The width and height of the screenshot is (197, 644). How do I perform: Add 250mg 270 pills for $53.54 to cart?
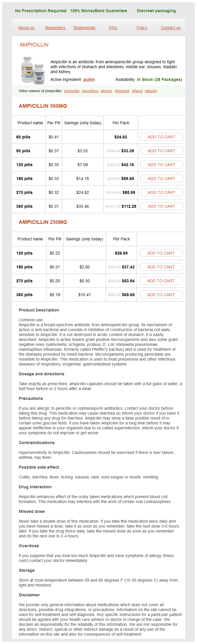[x=161, y=281]
